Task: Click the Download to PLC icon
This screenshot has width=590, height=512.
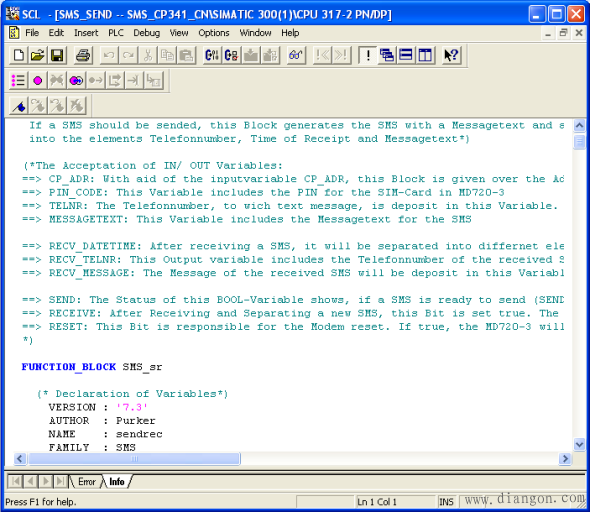Action: coord(251,55)
